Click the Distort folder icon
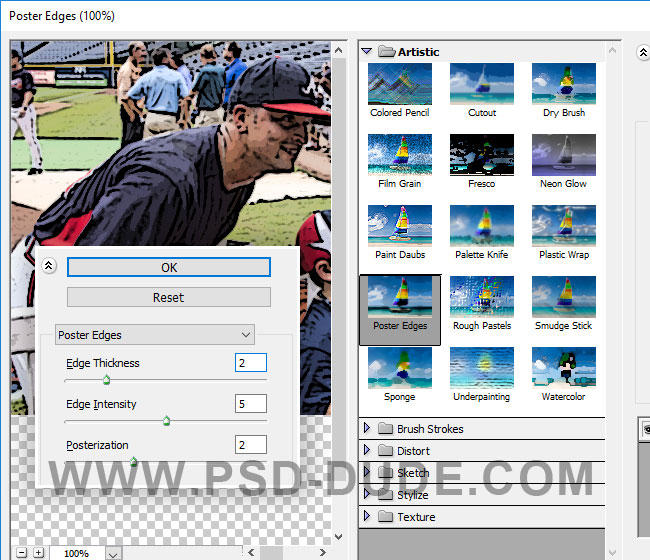 [x=386, y=450]
